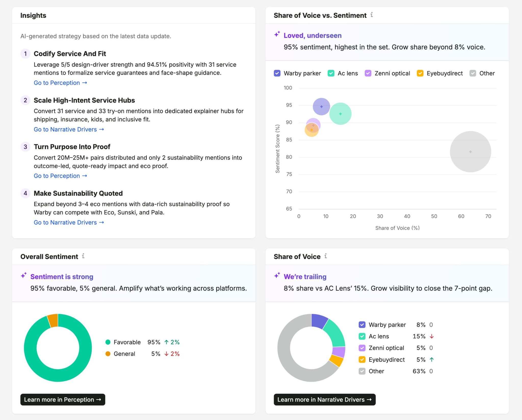Click Turn Purpose Into Proof heading
Image resolution: width=522 pixels, height=420 pixels.
pyautogui.click(x=72, y=147)
